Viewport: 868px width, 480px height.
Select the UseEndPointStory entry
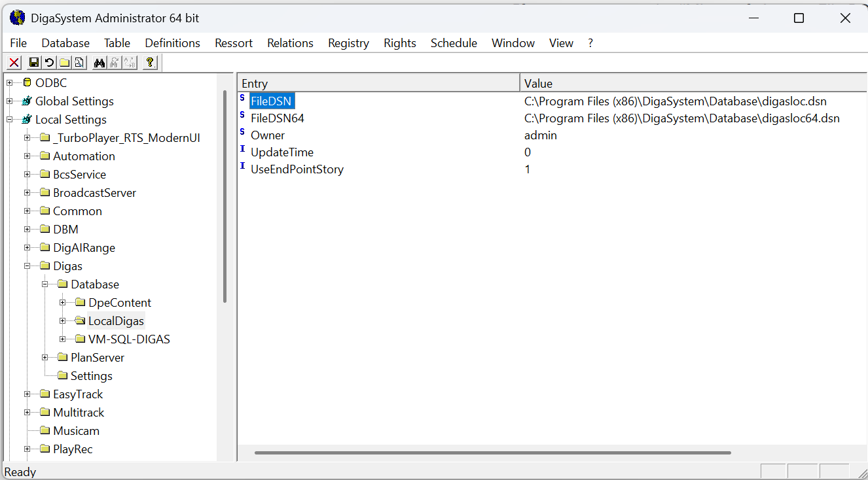[297, 169]
